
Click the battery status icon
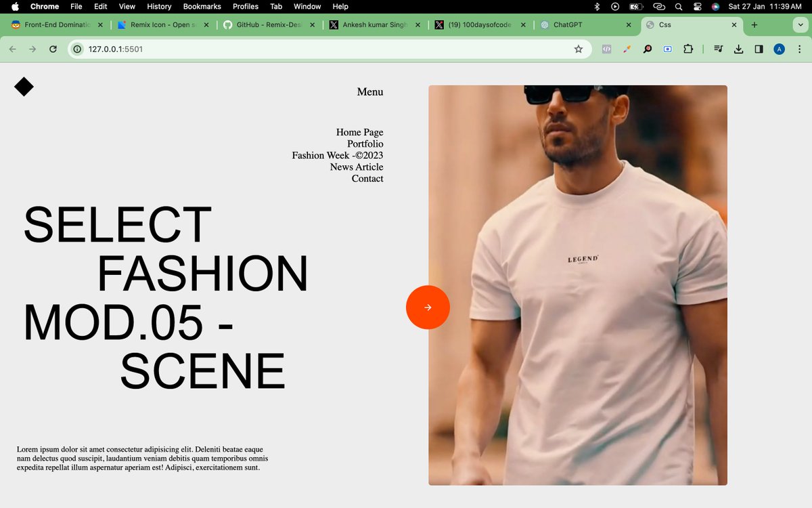(x=636, y=6)
